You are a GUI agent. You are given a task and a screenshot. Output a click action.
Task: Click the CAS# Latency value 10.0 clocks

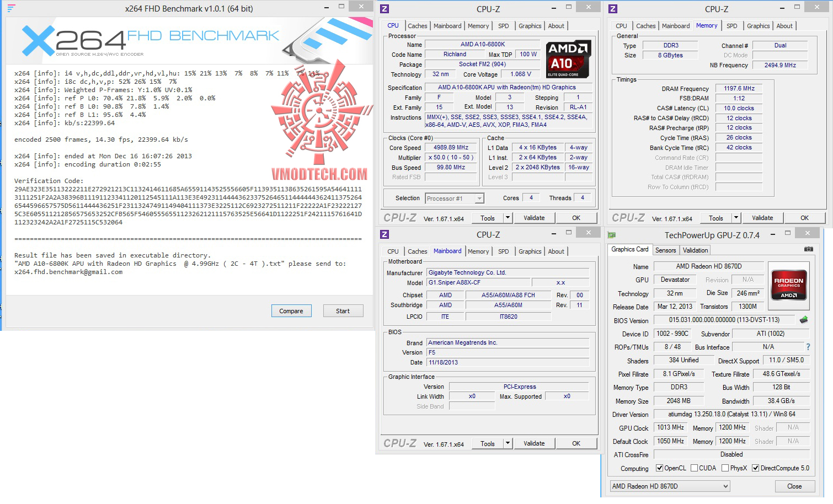[x=739, y=108]
